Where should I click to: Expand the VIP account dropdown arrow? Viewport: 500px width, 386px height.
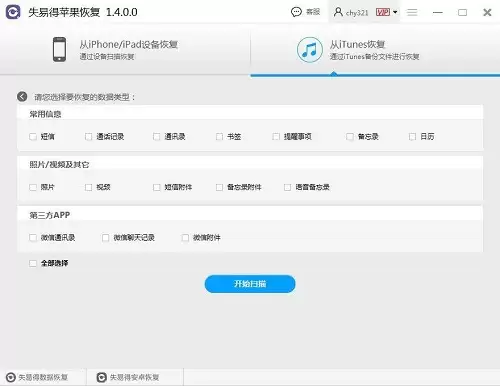click(395, 12)
